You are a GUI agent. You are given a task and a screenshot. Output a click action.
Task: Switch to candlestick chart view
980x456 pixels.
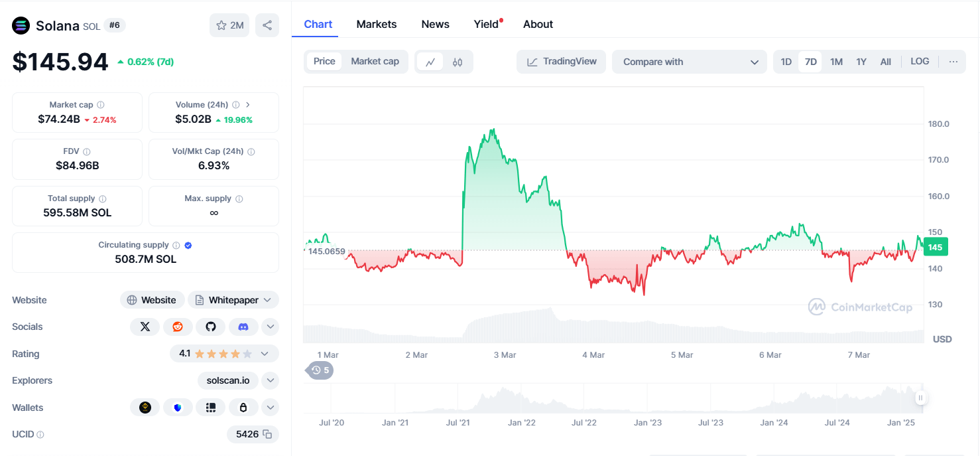(458, 62)
